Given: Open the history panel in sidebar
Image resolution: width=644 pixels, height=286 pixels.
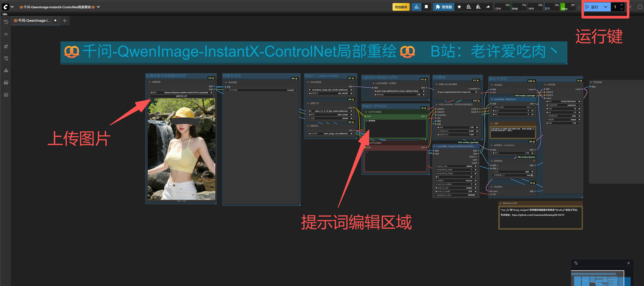Looking at the screenshot, I should point(6,22).
